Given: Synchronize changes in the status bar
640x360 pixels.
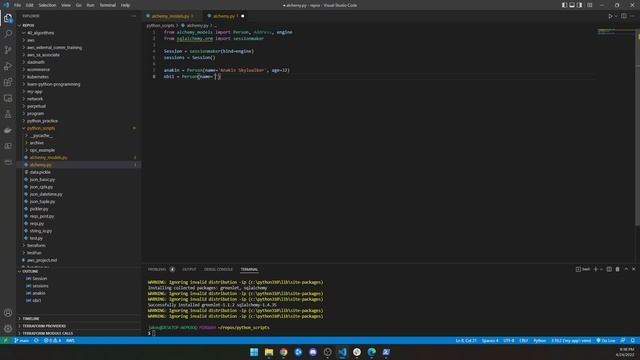Looking at the screenshot, I should pyautogui.click(x=36, y=340).
